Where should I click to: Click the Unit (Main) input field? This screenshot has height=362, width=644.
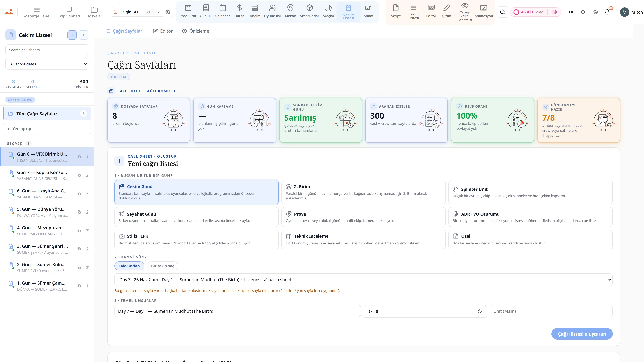(551, 311)
